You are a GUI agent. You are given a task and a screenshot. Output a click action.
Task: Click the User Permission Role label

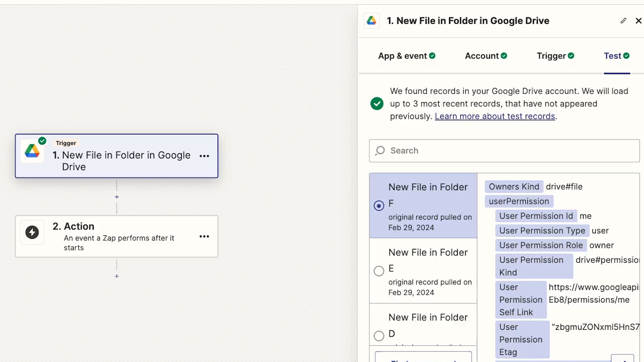[x=541, y=245]
